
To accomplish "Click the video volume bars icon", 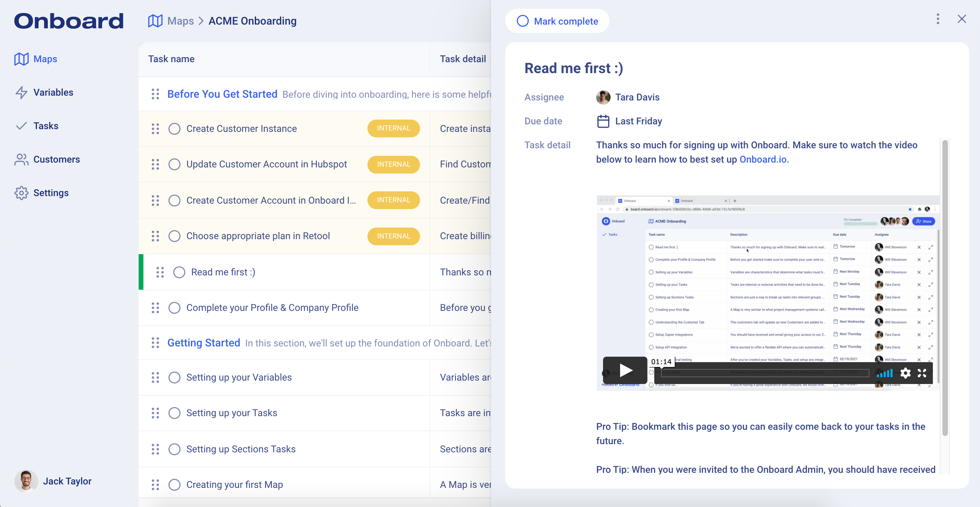I will click(884, 373).
